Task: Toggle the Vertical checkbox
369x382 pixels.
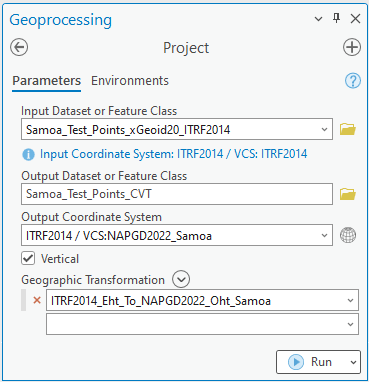Action: pyautogui.click(x=28, y=258)
